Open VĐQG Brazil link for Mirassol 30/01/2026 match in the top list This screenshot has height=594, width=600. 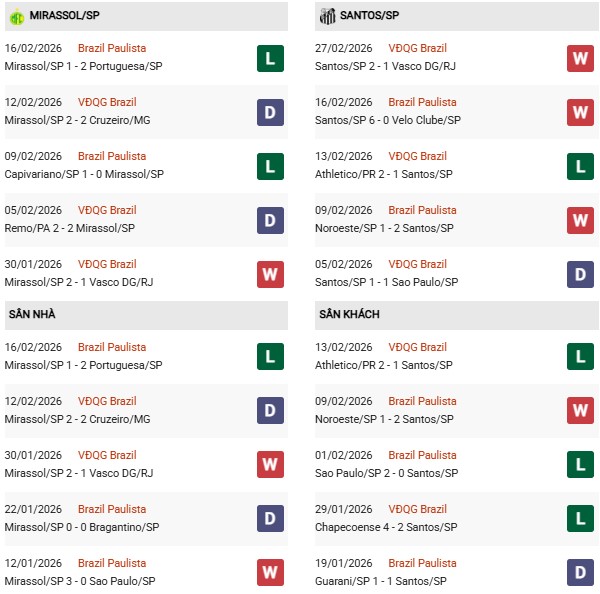pos(108,264)
